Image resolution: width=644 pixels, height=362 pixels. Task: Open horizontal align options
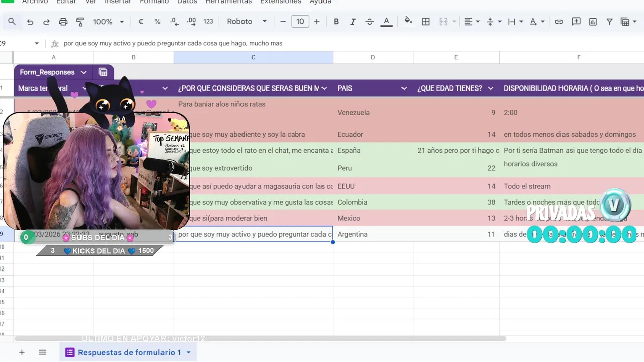(471, 22)
